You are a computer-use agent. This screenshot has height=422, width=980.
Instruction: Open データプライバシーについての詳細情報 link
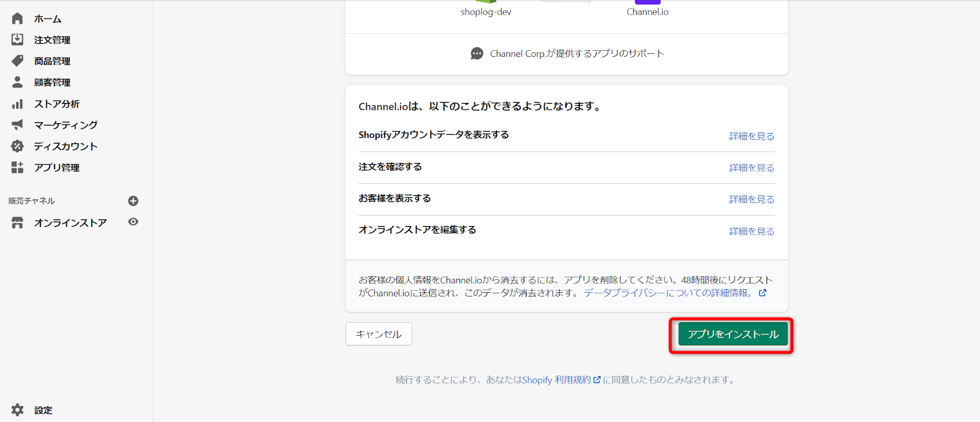[x=669, y=293]
